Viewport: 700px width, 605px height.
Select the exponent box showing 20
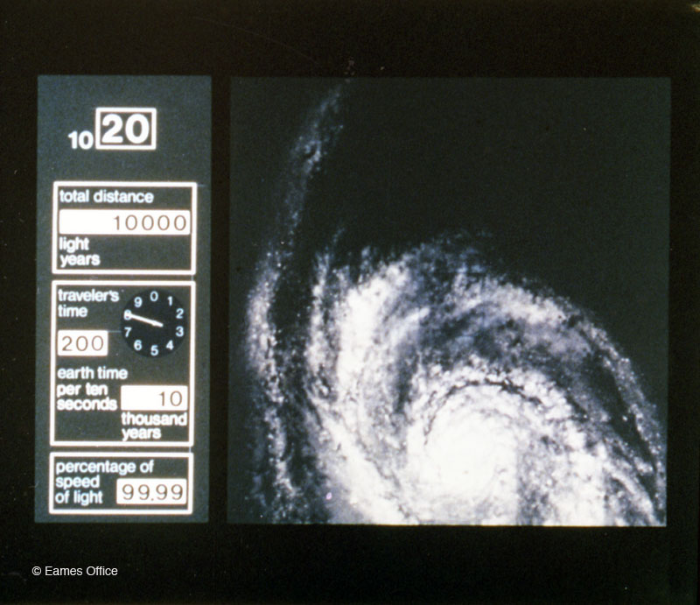(x=125, y=129)
